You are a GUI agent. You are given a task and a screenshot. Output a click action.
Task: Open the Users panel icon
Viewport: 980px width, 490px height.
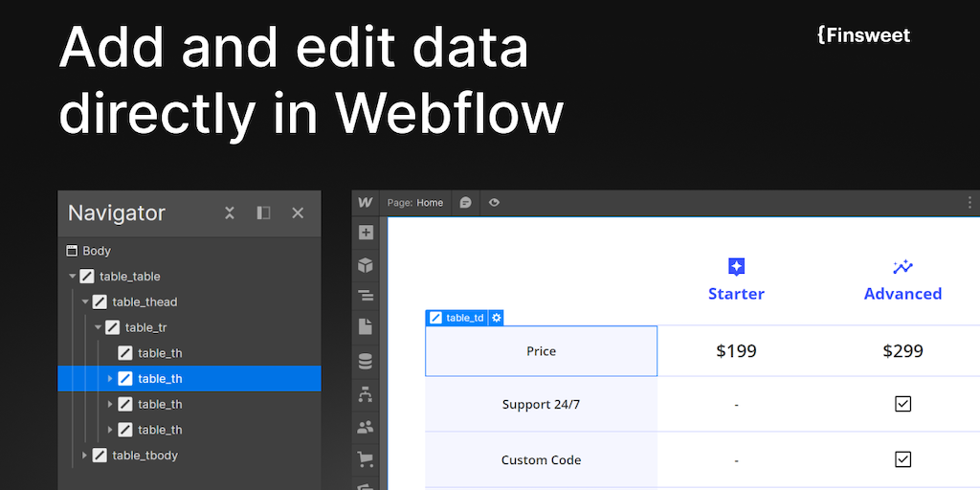[x=366, y=428]
